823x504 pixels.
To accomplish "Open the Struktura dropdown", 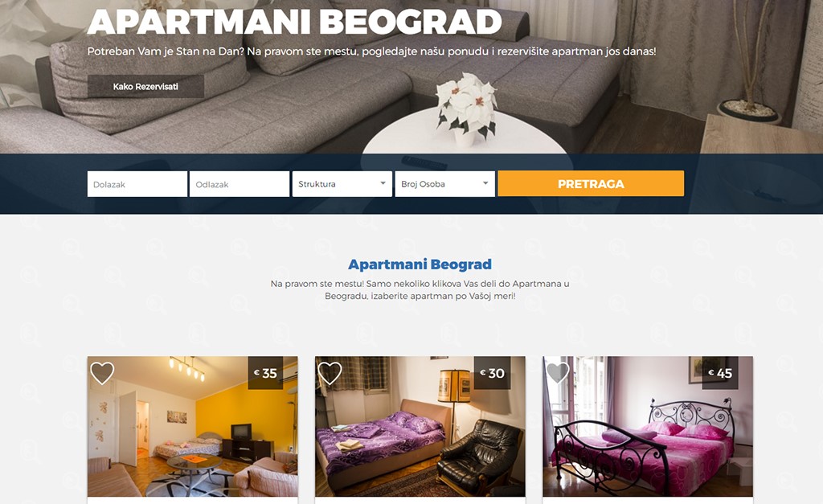I will 342,184.
